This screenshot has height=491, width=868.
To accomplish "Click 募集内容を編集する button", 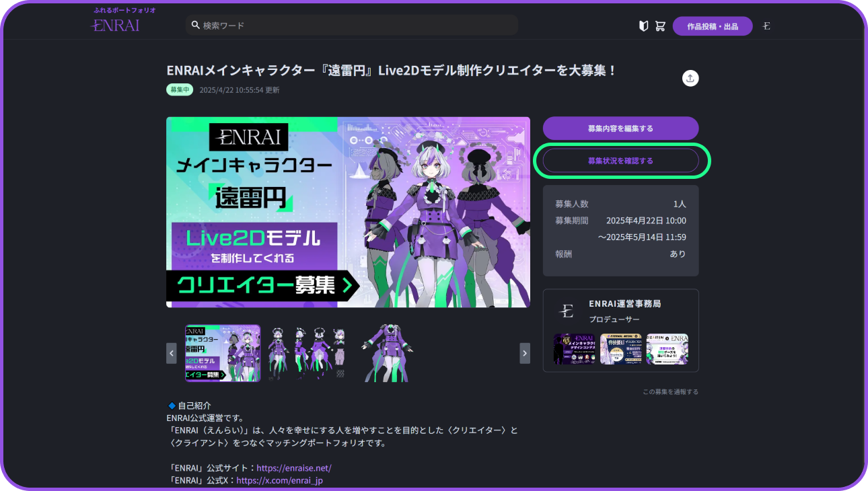I will pyautogui.click(x=620, y=128).
